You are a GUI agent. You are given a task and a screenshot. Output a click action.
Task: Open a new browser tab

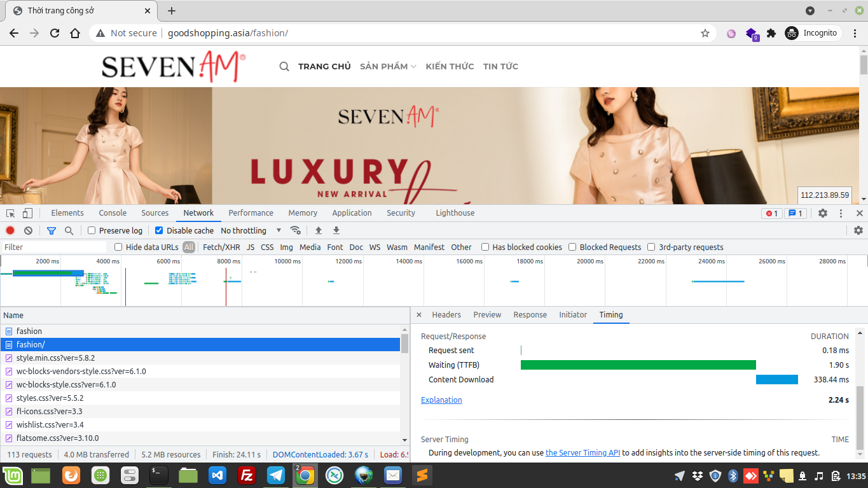point(172,11)
